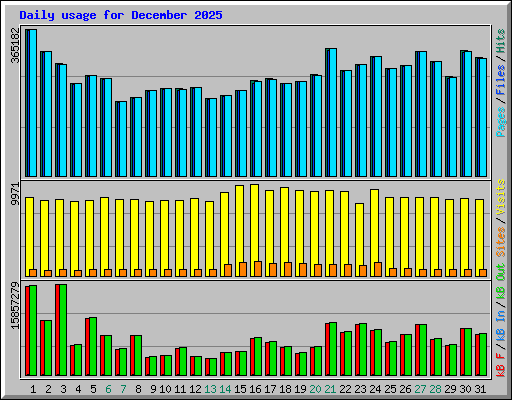The width and height of the screenshot is (512, 400).
Task: Click the cyan pages bar for day 7
Action: tap(123, 139)
